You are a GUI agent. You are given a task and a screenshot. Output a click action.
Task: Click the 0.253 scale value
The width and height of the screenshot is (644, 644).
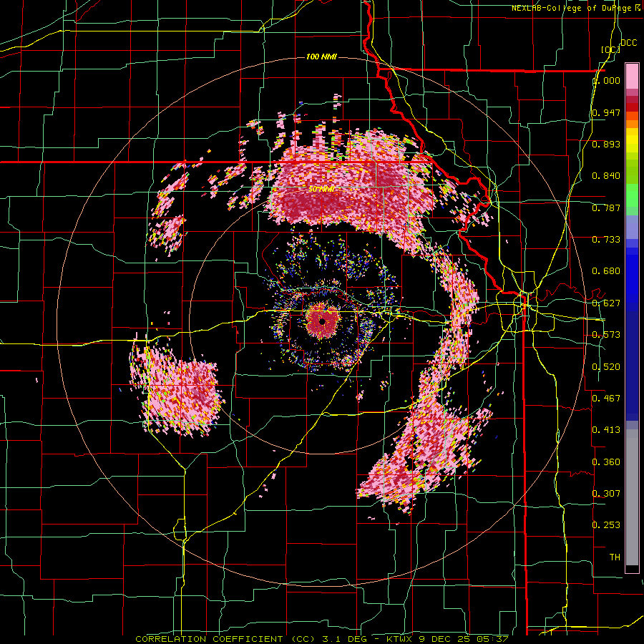pos(606,525)
